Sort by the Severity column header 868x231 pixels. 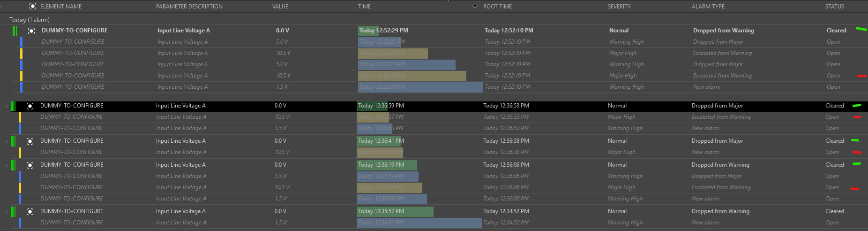[619, 7]
